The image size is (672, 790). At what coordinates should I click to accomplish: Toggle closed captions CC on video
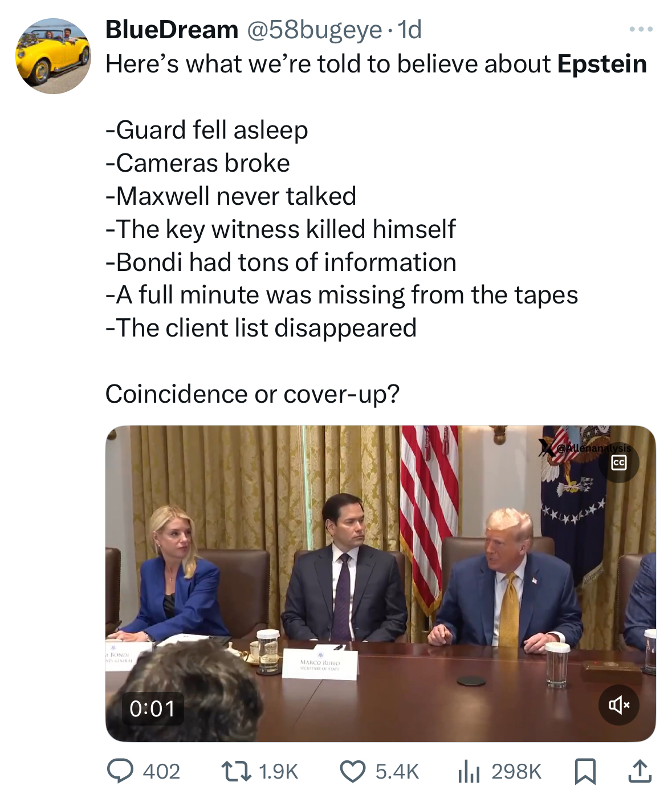click(x=618, y=463)
